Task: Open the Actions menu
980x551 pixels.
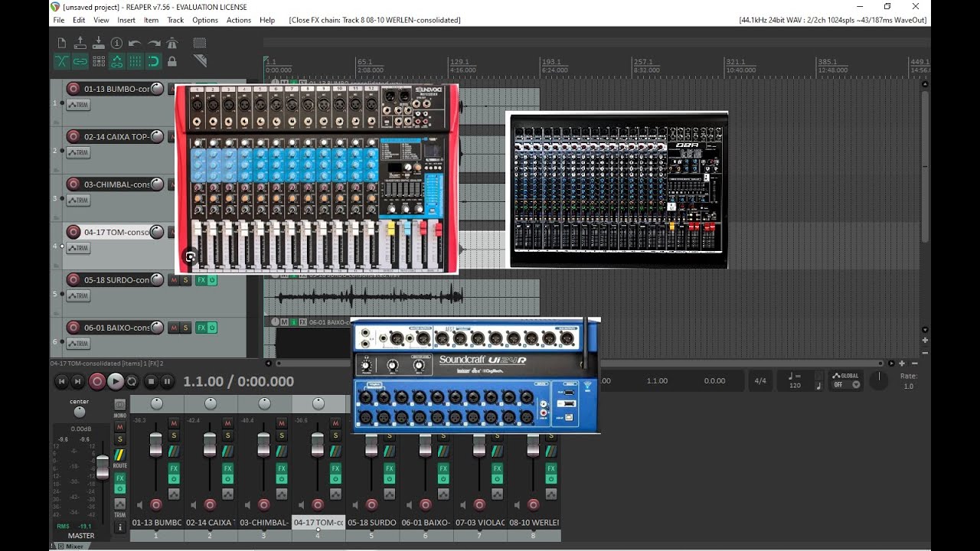Action: (239, 20)
